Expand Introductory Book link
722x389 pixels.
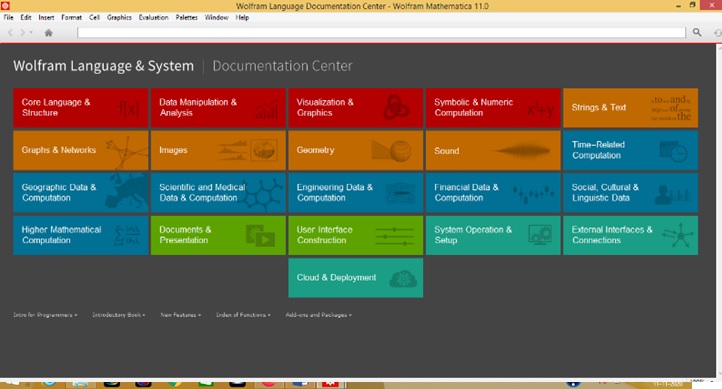(x=119, y=315)
